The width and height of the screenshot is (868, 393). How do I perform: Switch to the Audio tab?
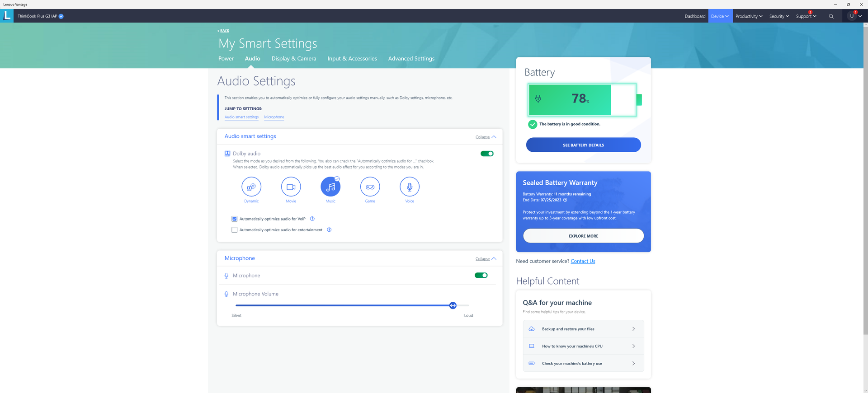click(253, 59)
